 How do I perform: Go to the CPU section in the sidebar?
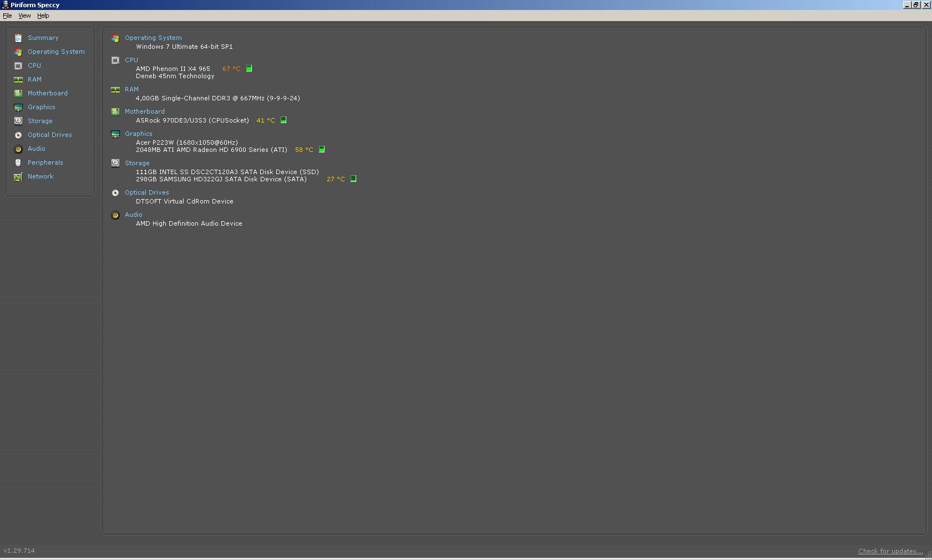tap(34, 66)
